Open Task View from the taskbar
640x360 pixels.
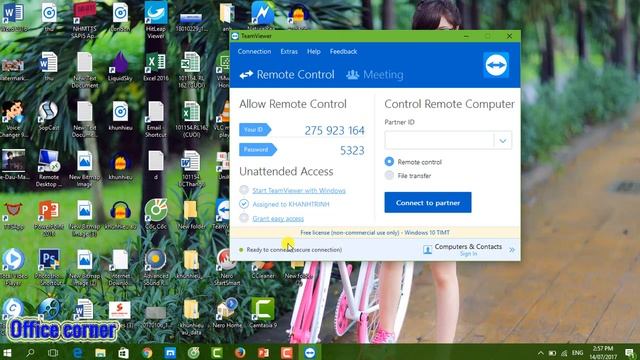point(53,353)
